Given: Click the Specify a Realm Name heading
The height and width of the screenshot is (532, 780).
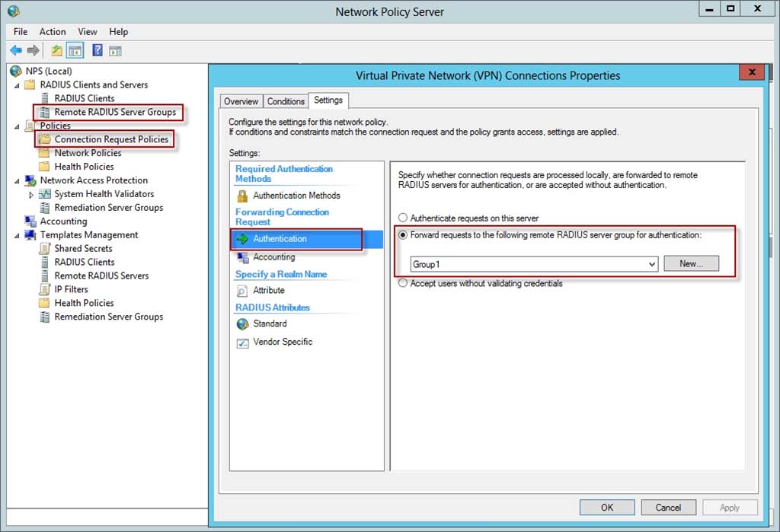Looking at the screenshot, I should 280,274.
